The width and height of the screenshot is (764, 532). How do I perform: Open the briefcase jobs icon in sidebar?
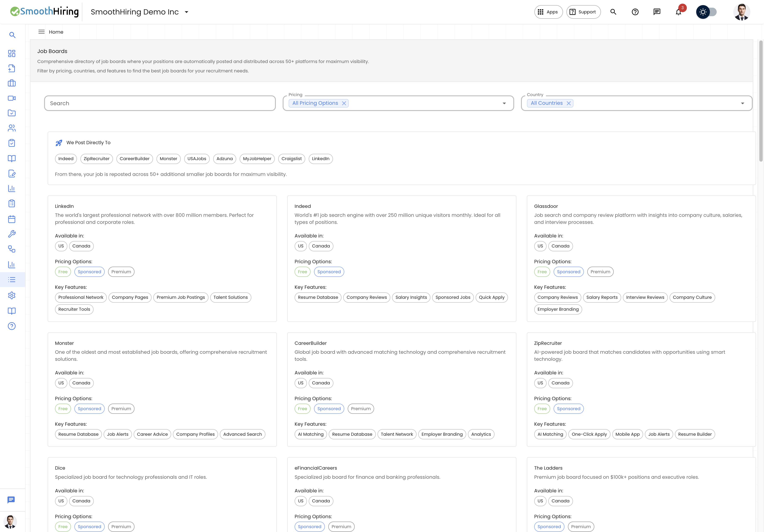12,83
